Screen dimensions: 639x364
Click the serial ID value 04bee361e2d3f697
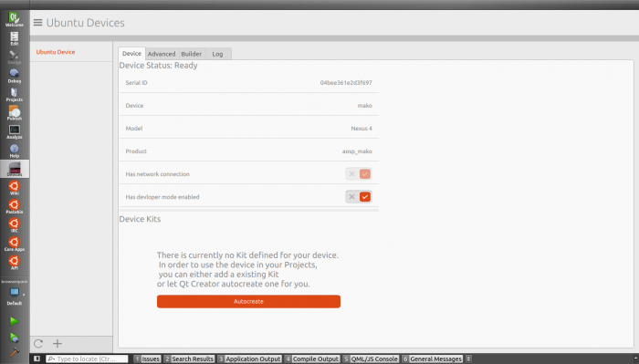tap(346, 83)
